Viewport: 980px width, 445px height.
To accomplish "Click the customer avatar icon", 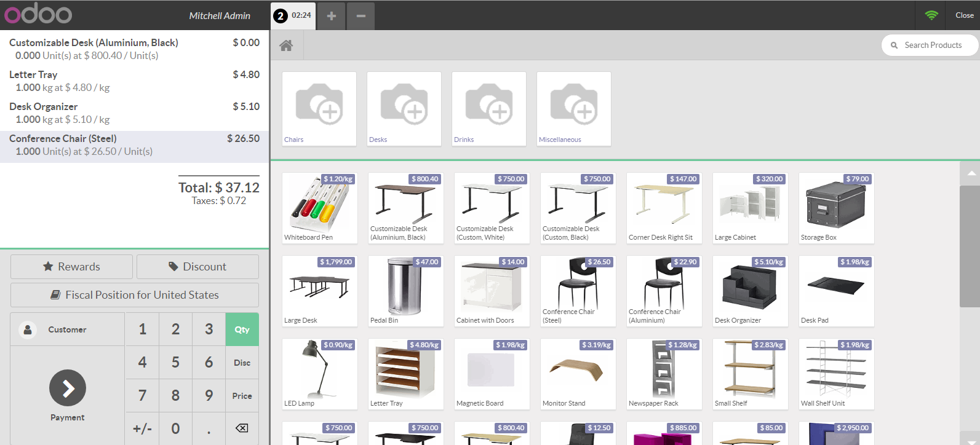I will point(28,329).
